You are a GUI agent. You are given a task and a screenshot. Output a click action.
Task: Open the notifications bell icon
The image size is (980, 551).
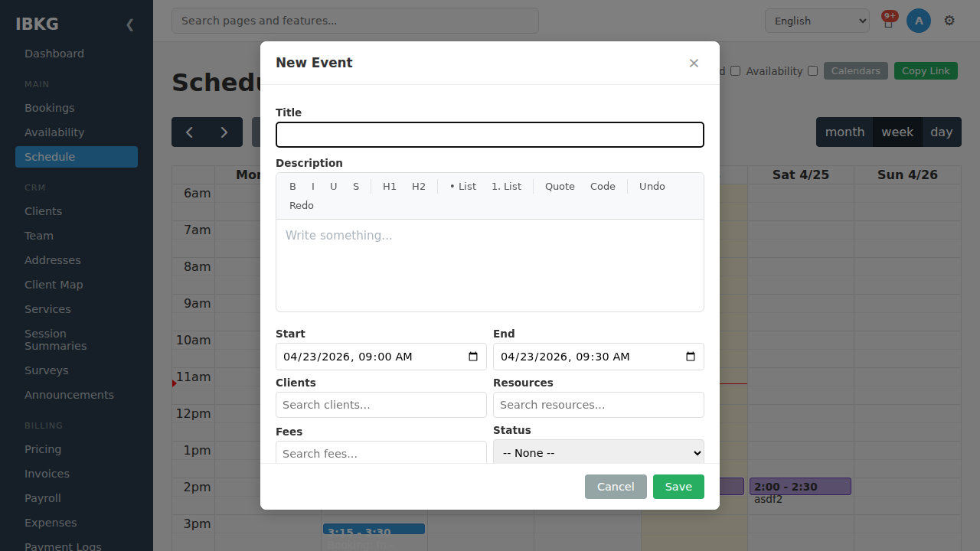888,21
